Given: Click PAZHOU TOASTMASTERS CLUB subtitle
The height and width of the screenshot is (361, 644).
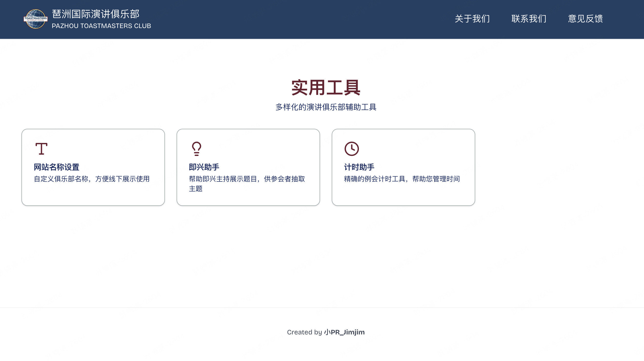Looking at the screenshot, I should click(101, 26).
